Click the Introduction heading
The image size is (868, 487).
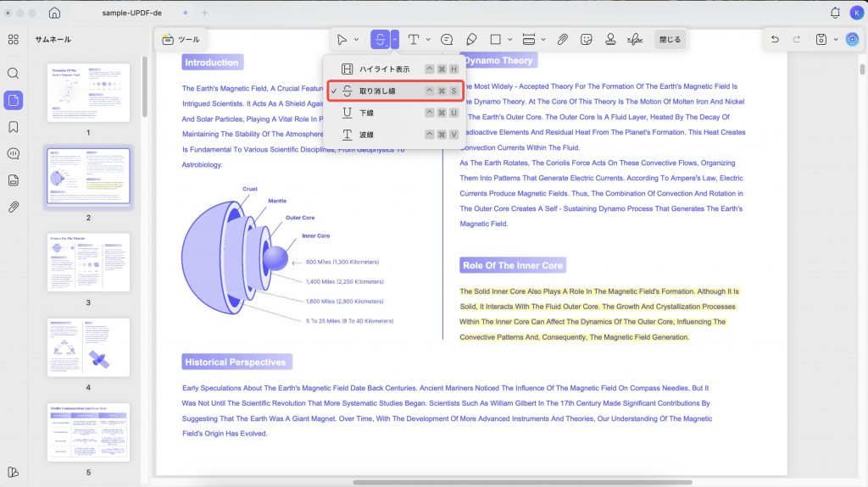212,63
